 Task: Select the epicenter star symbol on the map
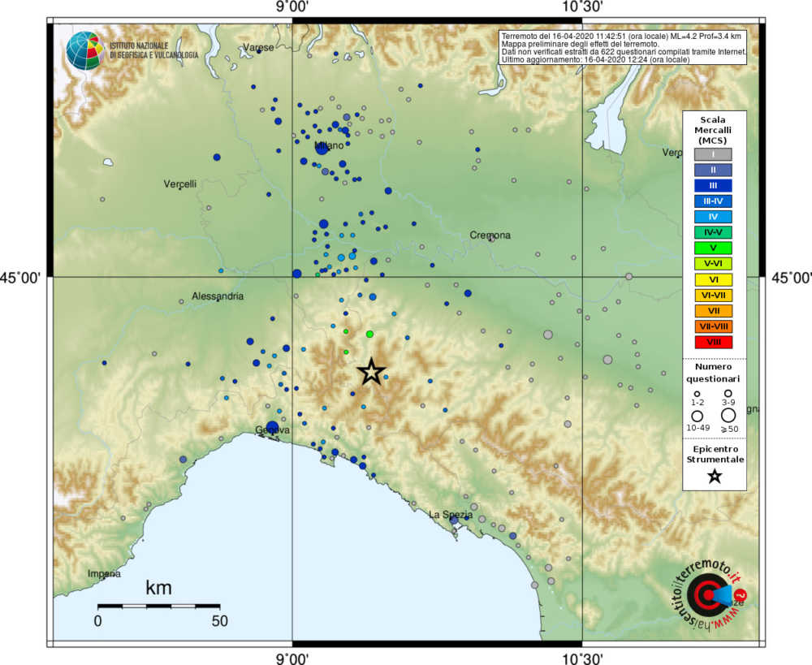coord(372,374)
